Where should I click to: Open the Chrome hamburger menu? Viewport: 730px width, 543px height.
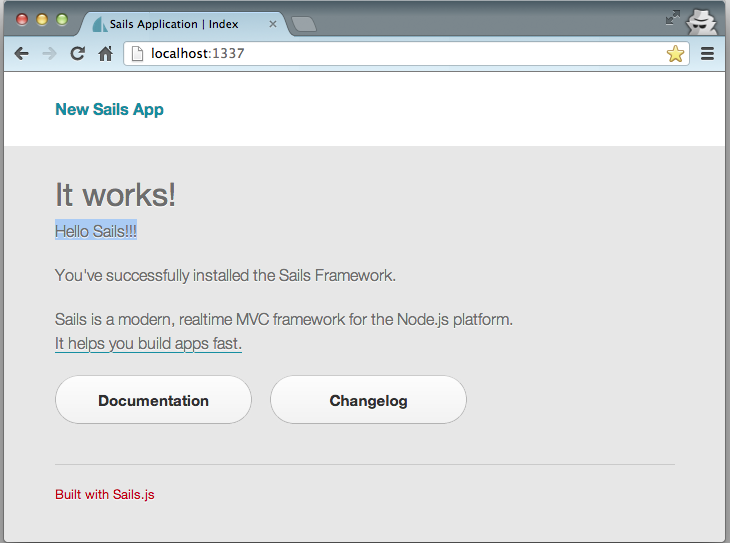[x=707, y=54]
